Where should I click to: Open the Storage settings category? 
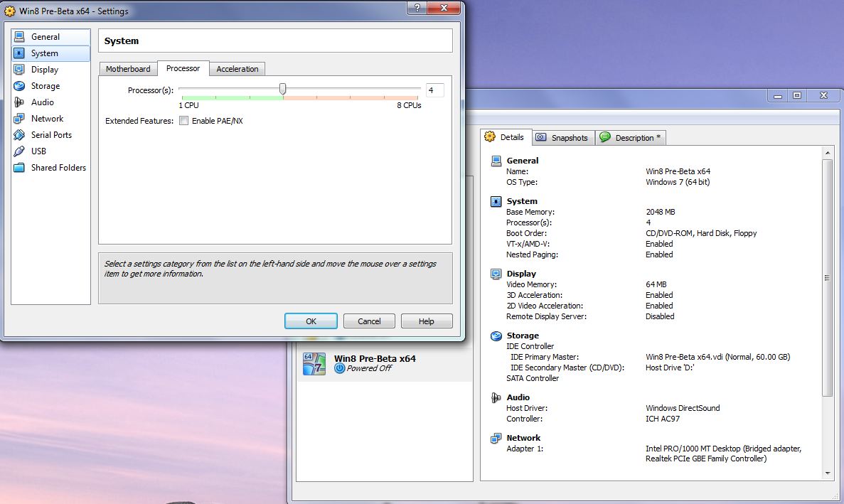pos(45,86)
